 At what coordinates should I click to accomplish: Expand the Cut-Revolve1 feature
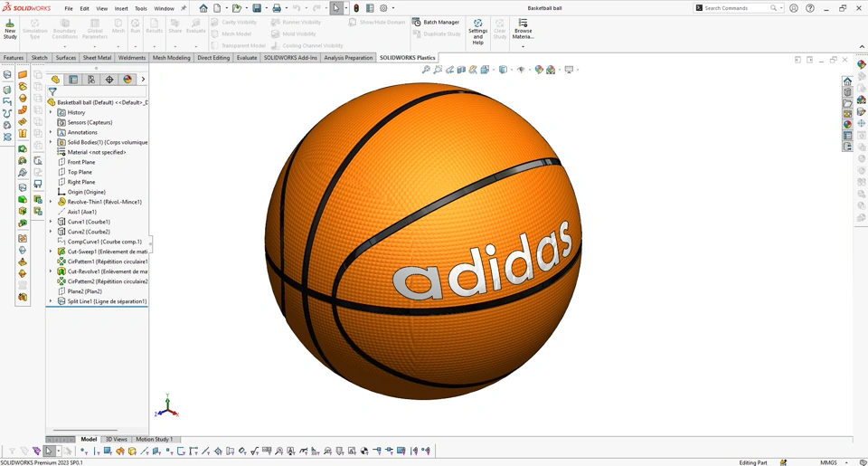[51, 271]
